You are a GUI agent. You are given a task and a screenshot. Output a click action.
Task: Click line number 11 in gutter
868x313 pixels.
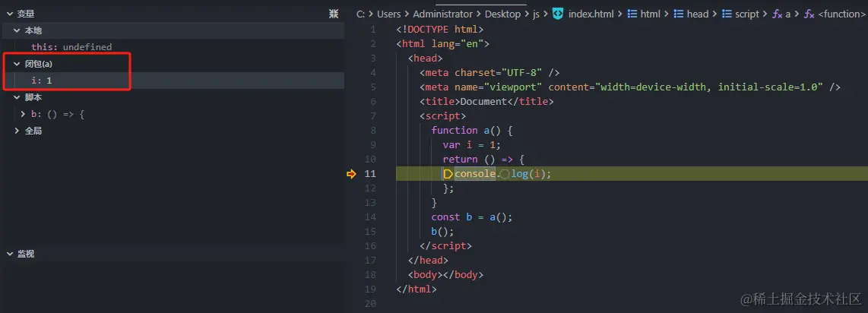[x=370, y=174]
